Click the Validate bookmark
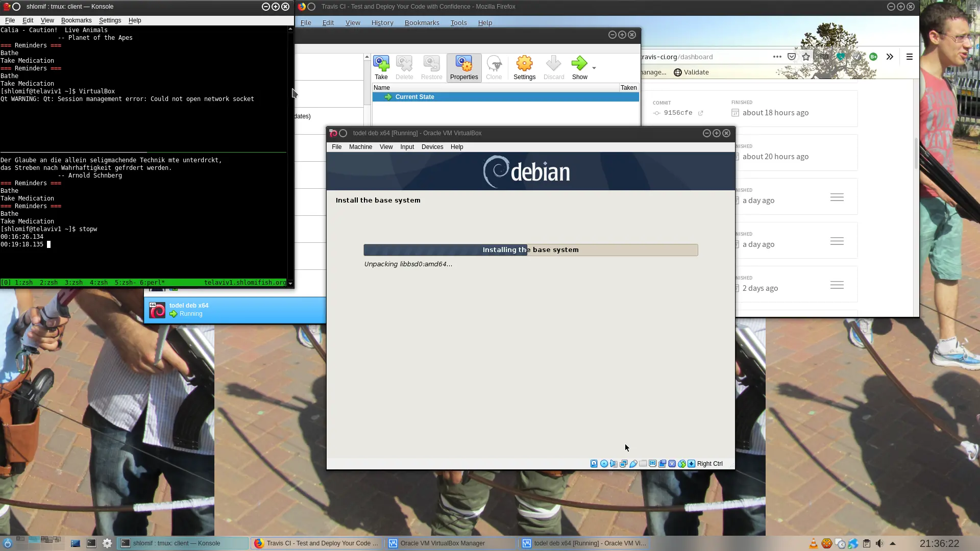The width and height of the screenshot is (980, 551). 691,72
